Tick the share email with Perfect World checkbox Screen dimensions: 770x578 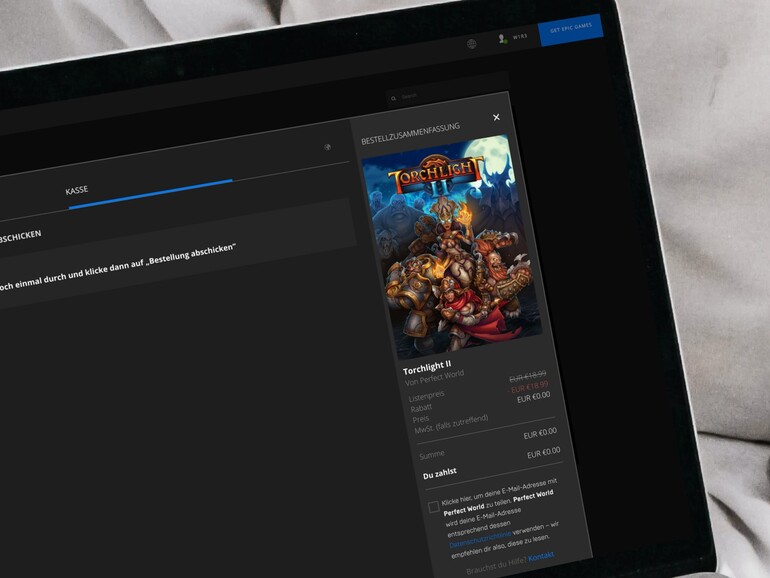[x=434, y=507]
